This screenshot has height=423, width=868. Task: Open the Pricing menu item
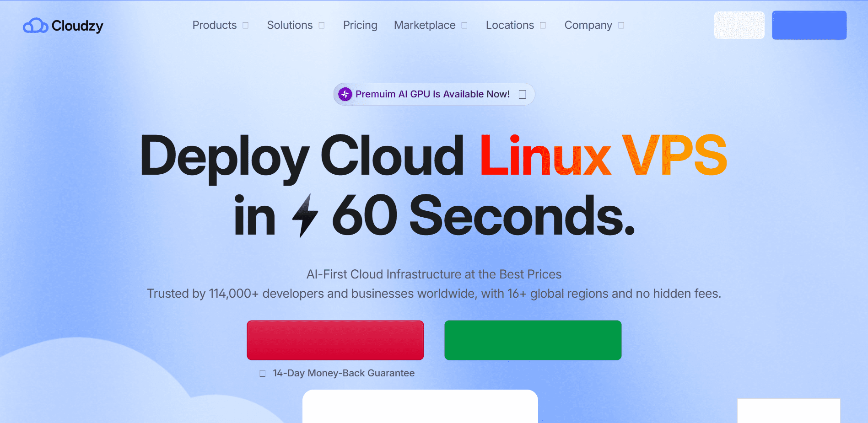[360, 25]
